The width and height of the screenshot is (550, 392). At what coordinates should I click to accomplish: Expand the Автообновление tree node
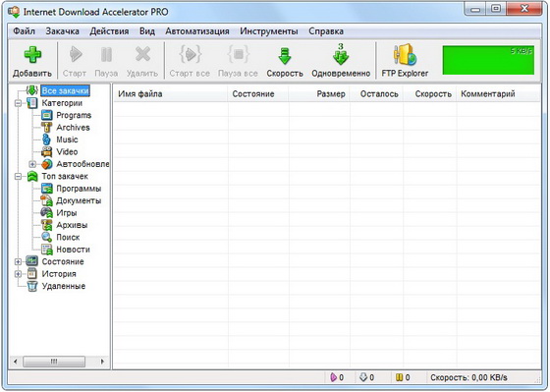point(32,164)
